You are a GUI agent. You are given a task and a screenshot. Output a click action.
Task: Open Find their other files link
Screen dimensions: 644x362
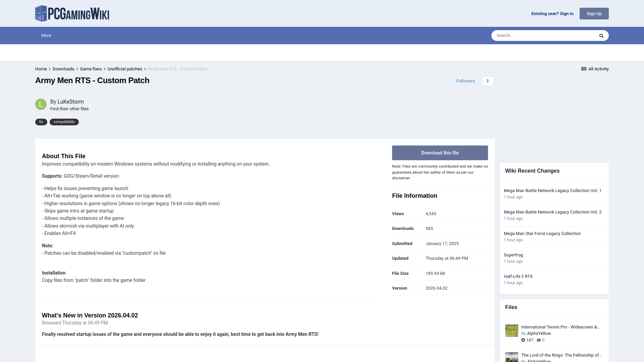point(69,109)
